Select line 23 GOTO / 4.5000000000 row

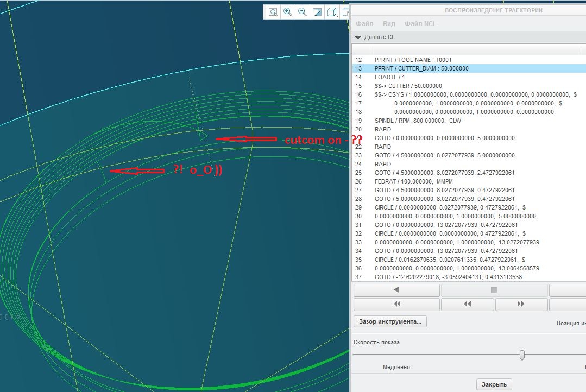(x=469, y=155)
